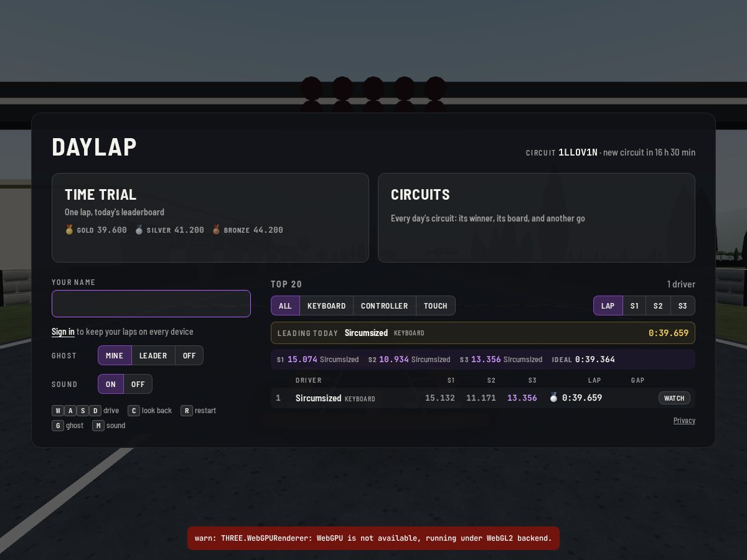Click the DRIVER column header

[x=309, y=380]
